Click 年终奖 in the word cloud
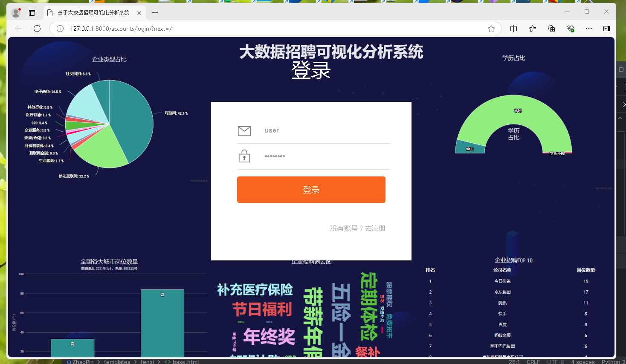 pos(269,337)
